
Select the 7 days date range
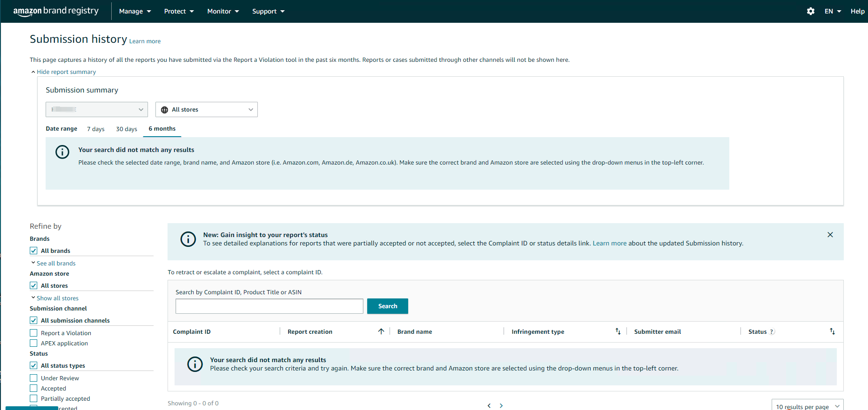(x=96, y=129)
